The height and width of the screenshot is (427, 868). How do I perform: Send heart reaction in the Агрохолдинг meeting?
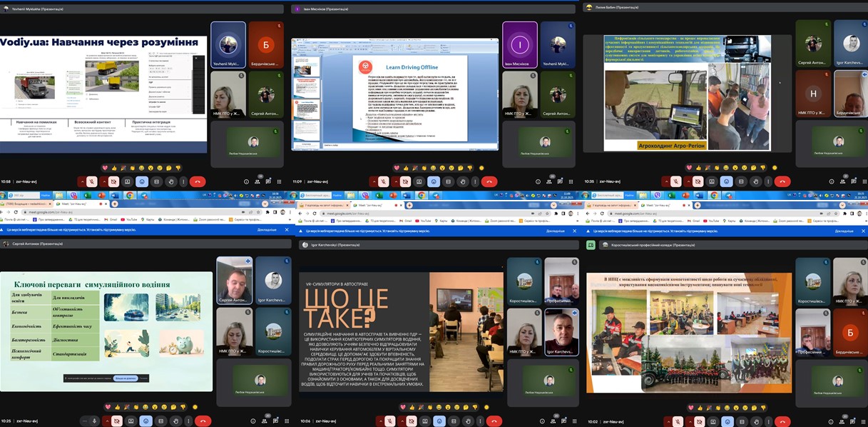[x=689, y=168]
